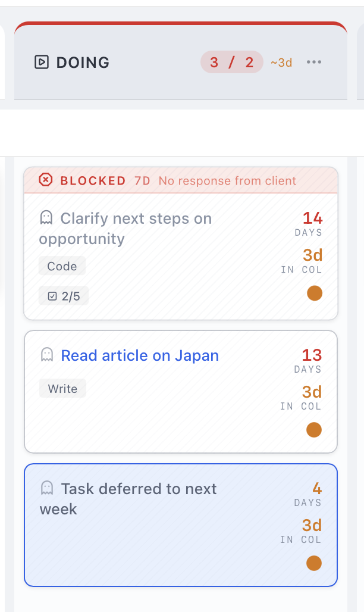
Task: Toggle the 2/5 checklist badge
Action: tap(64, 296)
